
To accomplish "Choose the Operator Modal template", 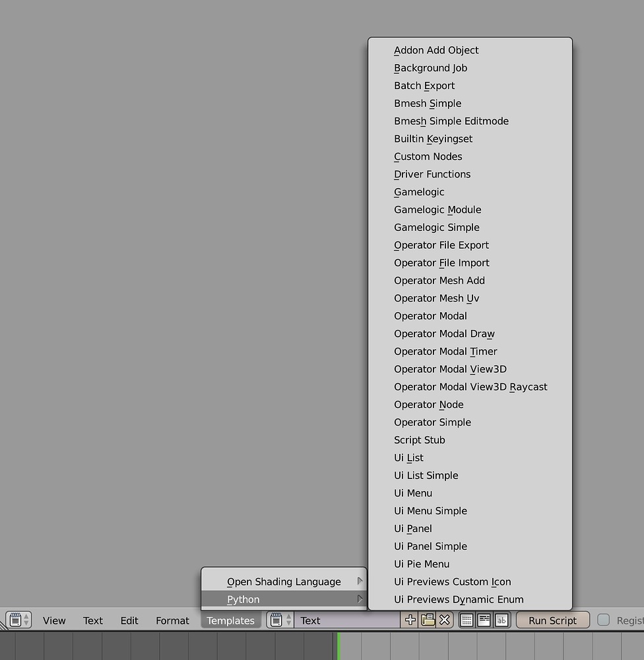I will tap(470, 315).
